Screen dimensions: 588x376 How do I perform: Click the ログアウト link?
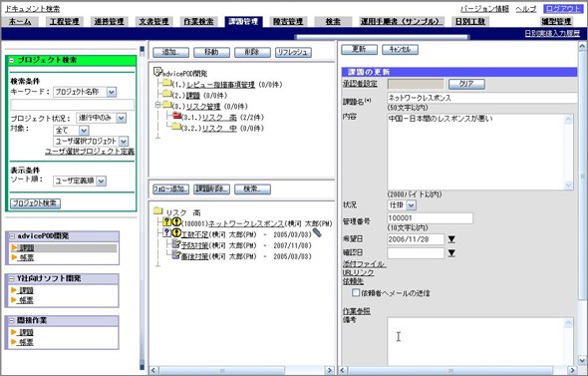point(562,9)
